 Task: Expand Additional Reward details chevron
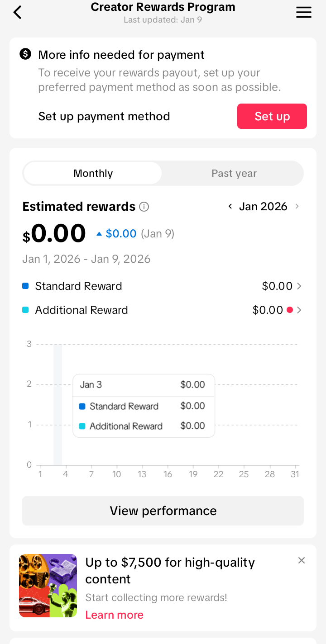click(x=299, y=310)
